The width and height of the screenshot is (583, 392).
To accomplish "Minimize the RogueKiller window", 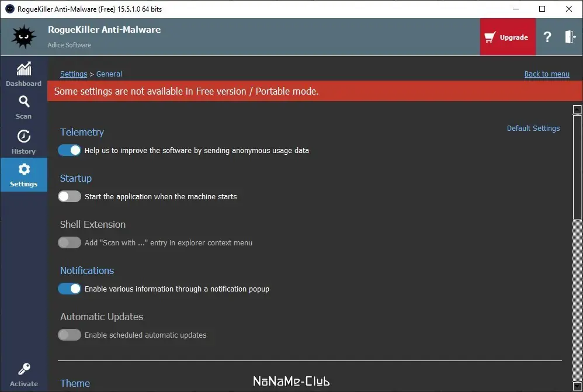I will coord(516,9).
